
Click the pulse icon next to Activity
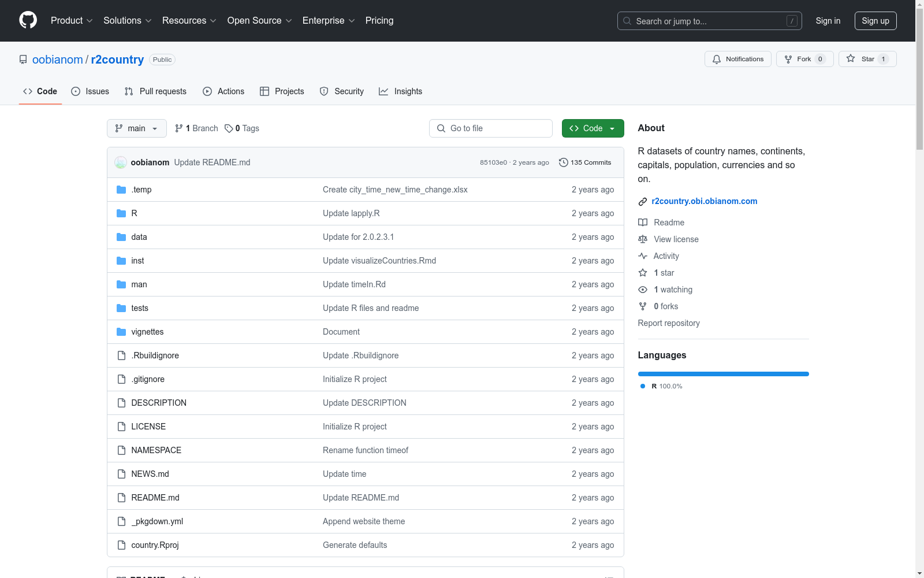[643, 256]
